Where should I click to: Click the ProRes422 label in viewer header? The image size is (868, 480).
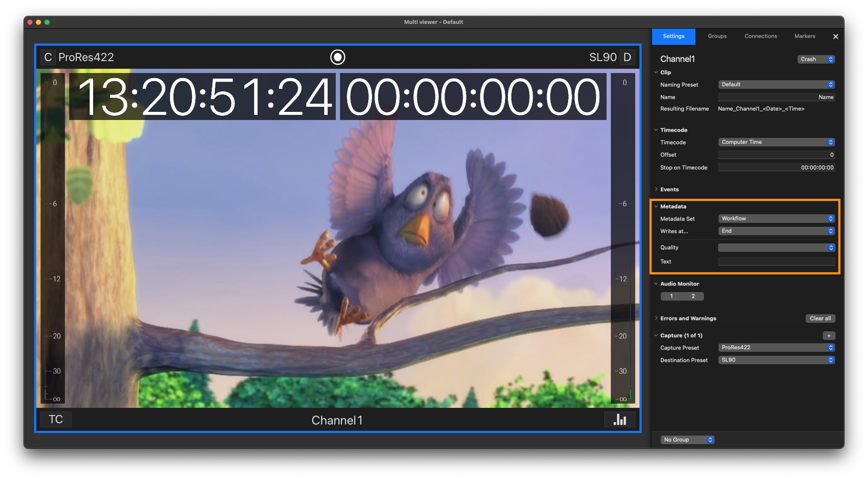(86, 57)
